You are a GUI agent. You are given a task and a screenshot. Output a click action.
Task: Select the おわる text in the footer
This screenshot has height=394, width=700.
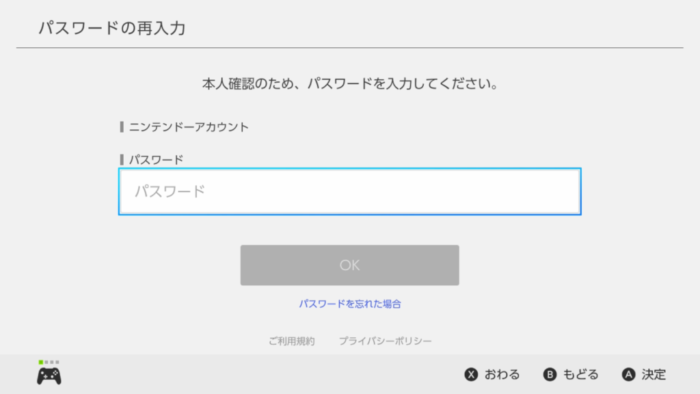[x=502, y=374]
